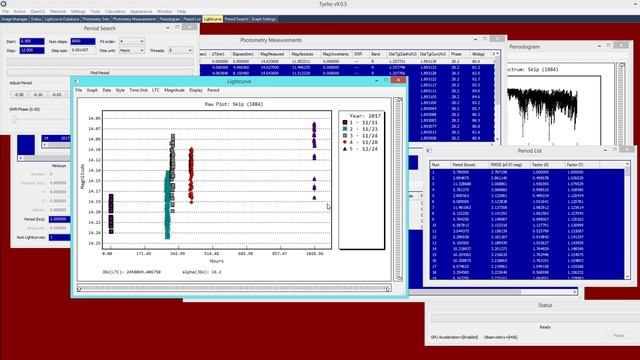The image size is (640, 360).
Task: Select legend marker 4 - 11/28
Action: 345,142
